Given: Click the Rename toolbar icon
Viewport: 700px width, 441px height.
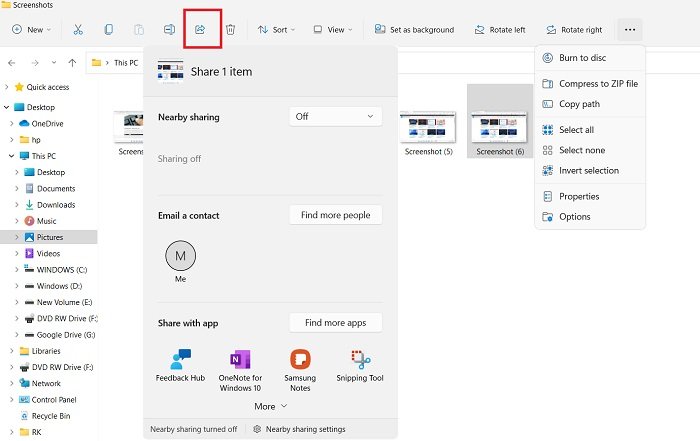Looking at the screenshot, I should pos(169,30).
